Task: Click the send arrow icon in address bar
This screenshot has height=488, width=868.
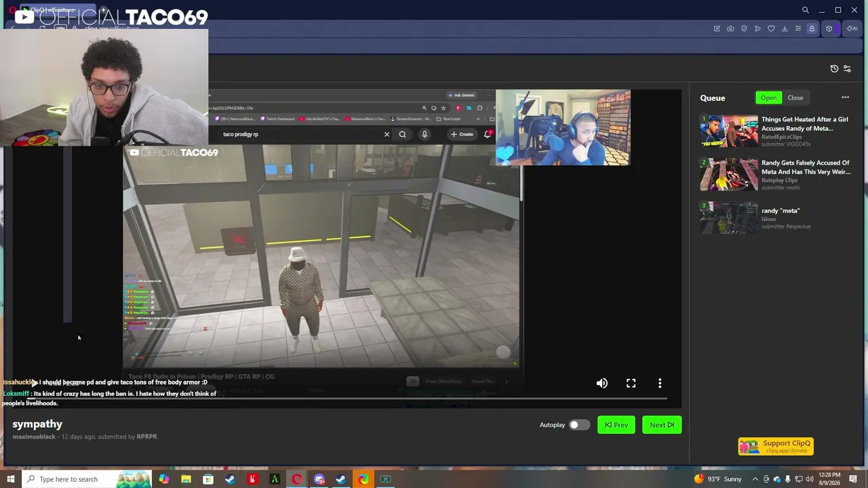Action: point(757,28)
